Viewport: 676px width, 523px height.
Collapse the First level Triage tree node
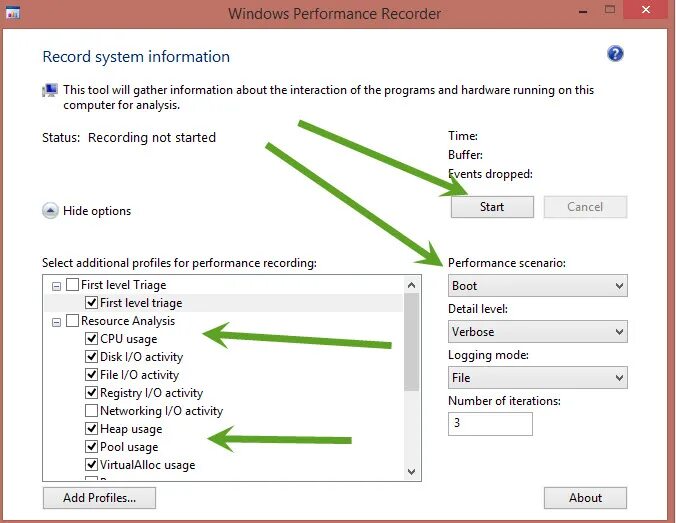click(56, 286)
